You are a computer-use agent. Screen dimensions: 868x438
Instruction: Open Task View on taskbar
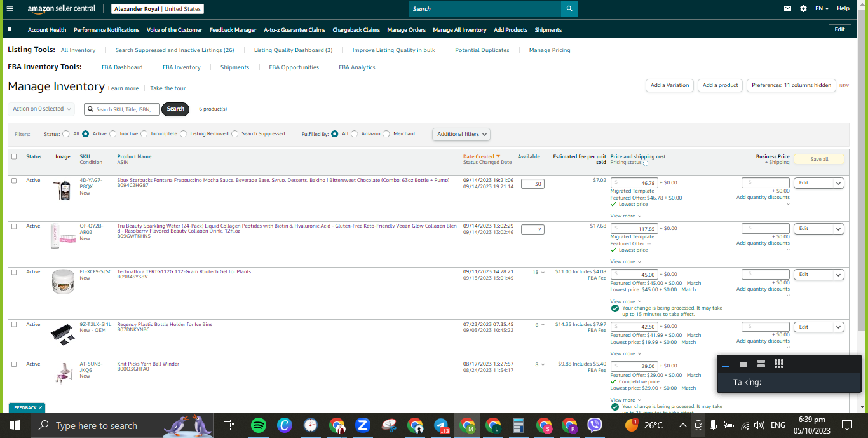pos(229,425)
